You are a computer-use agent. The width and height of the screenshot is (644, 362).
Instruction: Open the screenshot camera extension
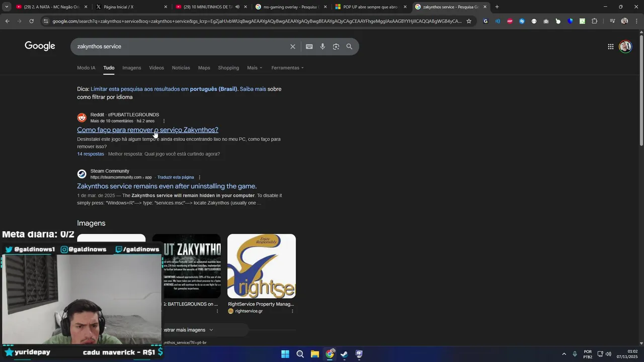click(x=546, y=21)
